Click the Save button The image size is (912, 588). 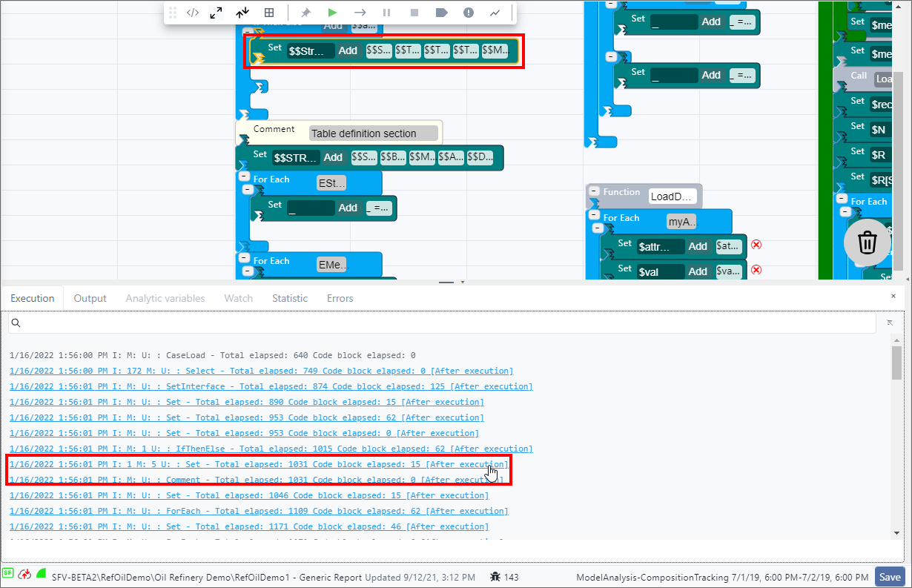pyautogui.click(x=890, y=577)
